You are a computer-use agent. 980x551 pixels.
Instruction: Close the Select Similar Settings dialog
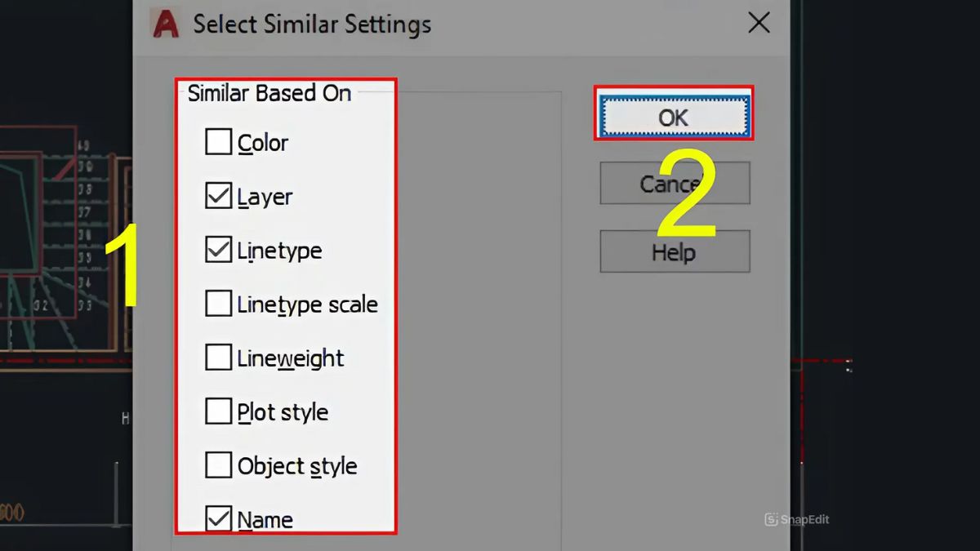click(759, 23)
